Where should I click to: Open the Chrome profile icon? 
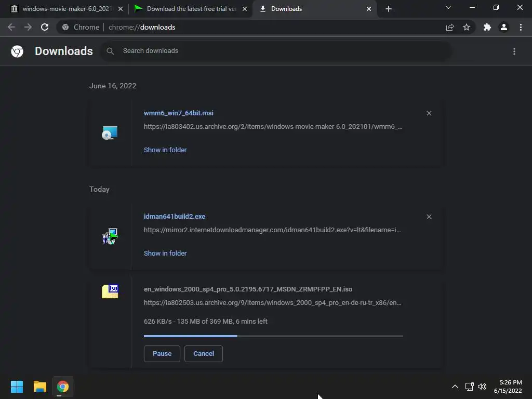coord(504,27)
